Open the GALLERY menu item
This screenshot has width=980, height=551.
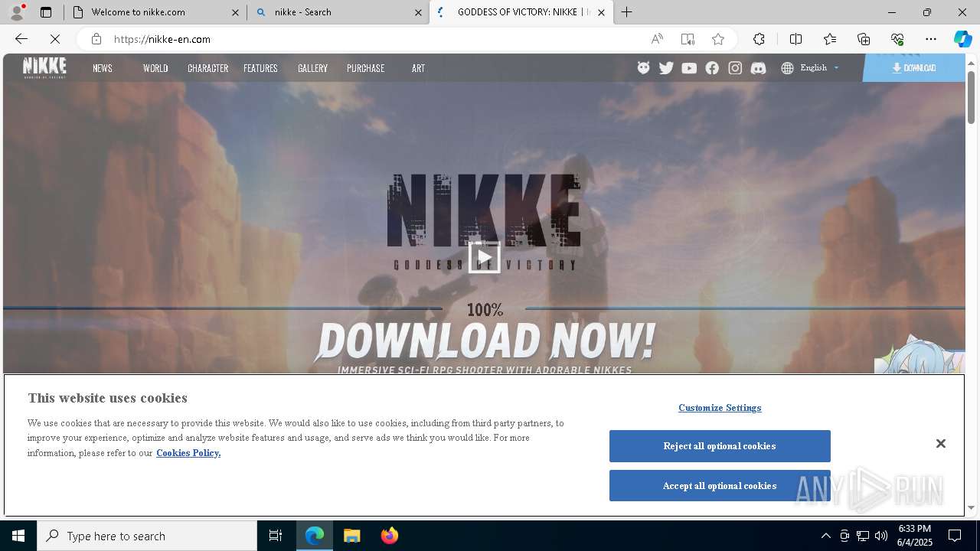pos(312,68)
